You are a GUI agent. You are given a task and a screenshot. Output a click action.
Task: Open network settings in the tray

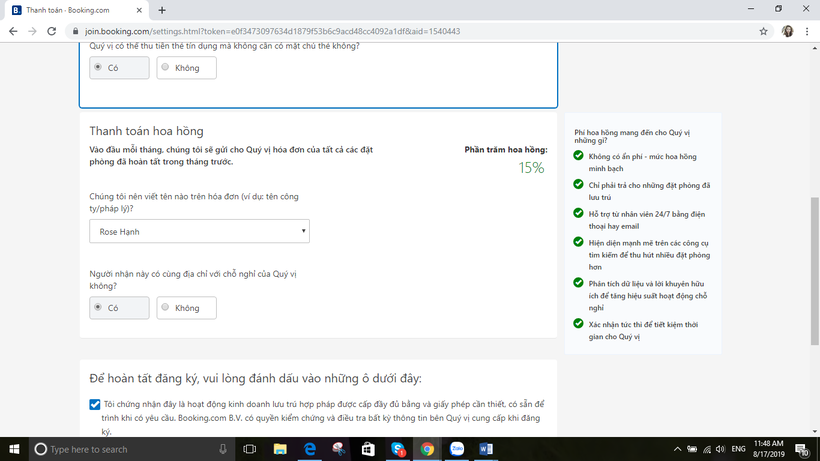point(707,449)
